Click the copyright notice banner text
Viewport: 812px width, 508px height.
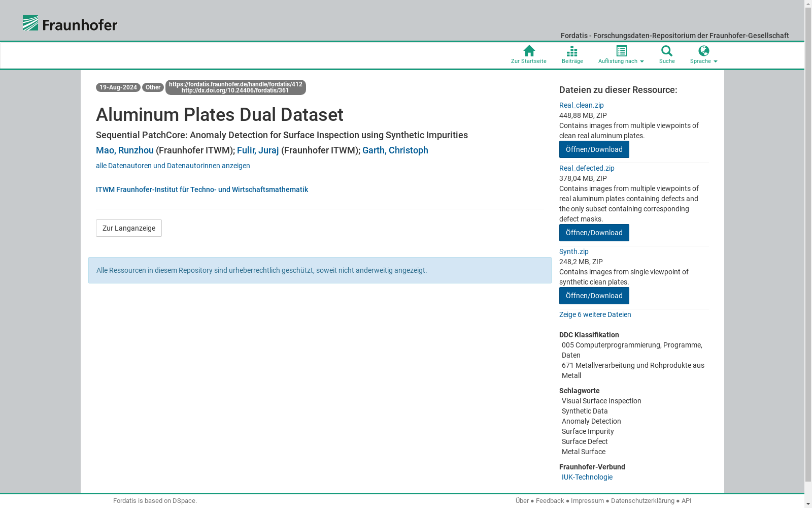[262, 270]
